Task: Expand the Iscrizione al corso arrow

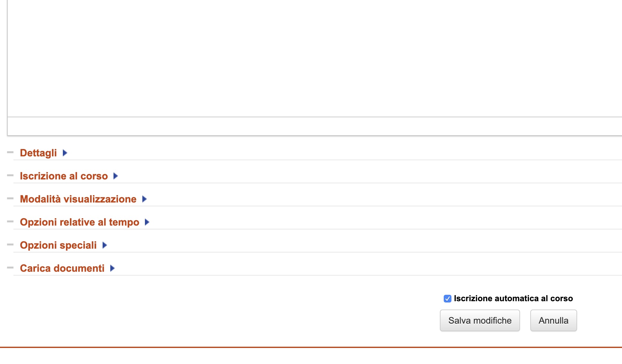Action: tap(116, 176)
